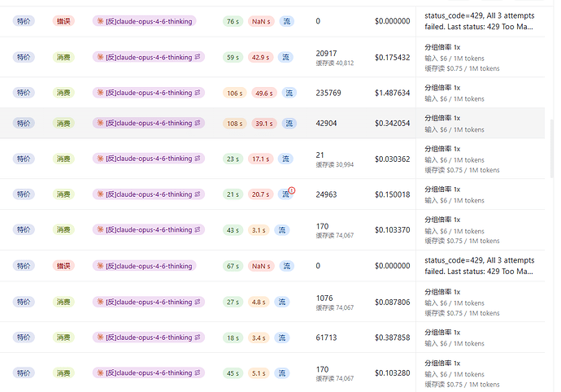Click the 45 s duration tag
This screenshot has width=561, height=392.
(x=233, y=373)
